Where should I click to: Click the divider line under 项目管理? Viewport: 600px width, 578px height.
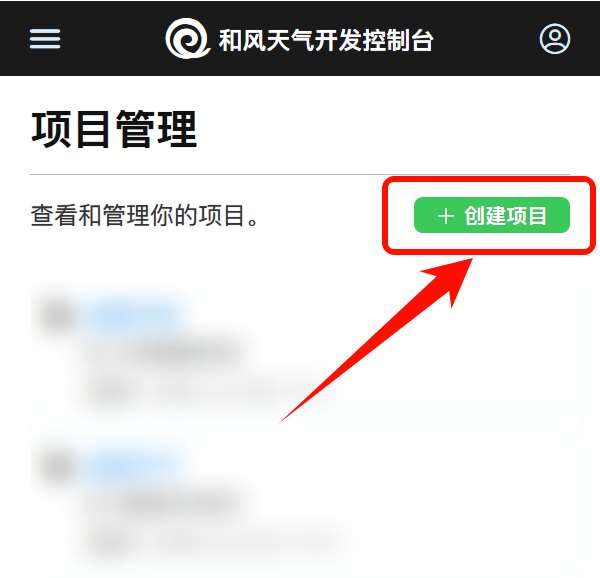[x=300, y=174]
